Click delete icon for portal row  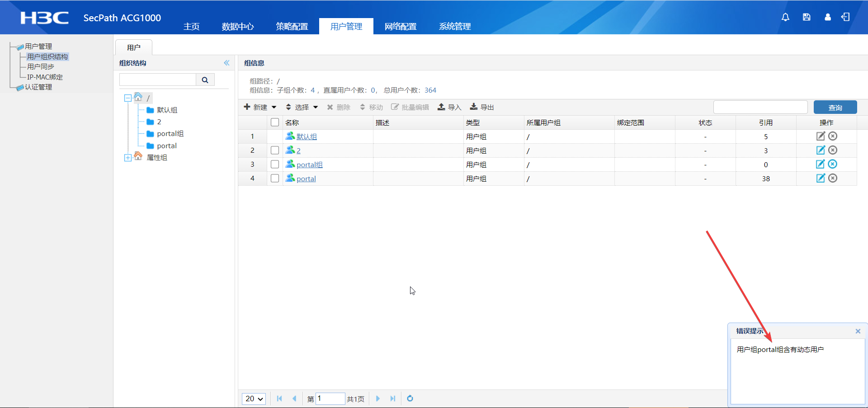833,178
